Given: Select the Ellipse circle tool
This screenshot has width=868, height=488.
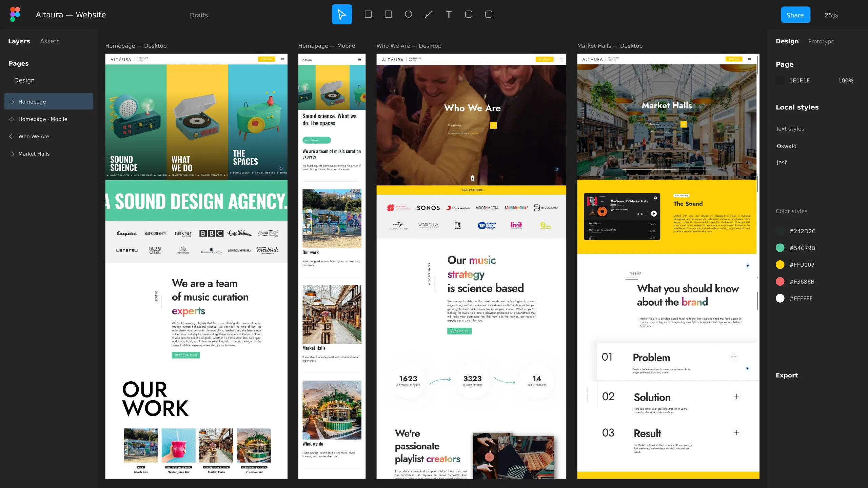Looking at the screenshot, I should click(409, 14).
